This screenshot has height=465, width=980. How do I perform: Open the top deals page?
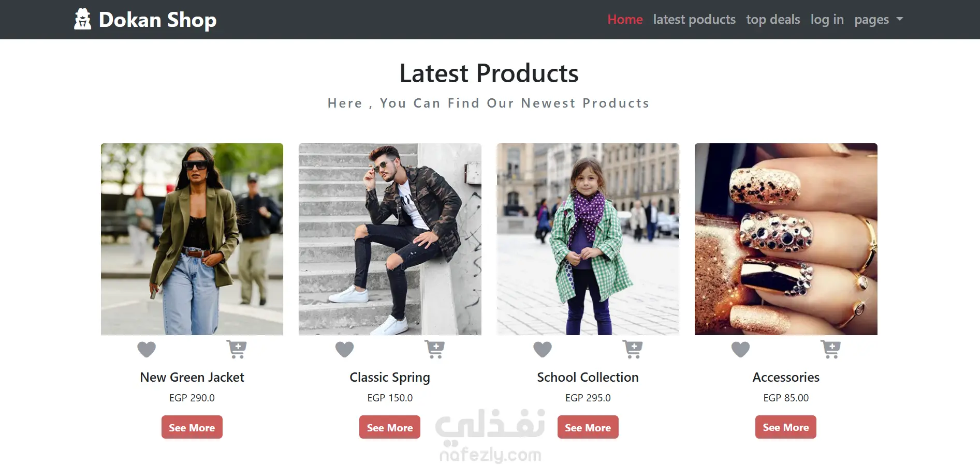(773, 20)
